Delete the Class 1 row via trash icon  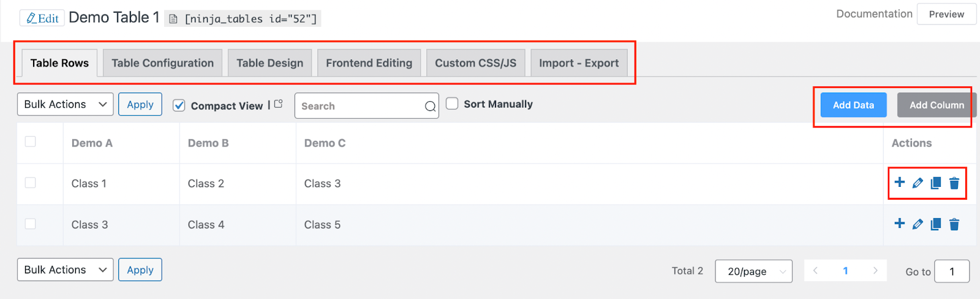[x=954, y=183]
